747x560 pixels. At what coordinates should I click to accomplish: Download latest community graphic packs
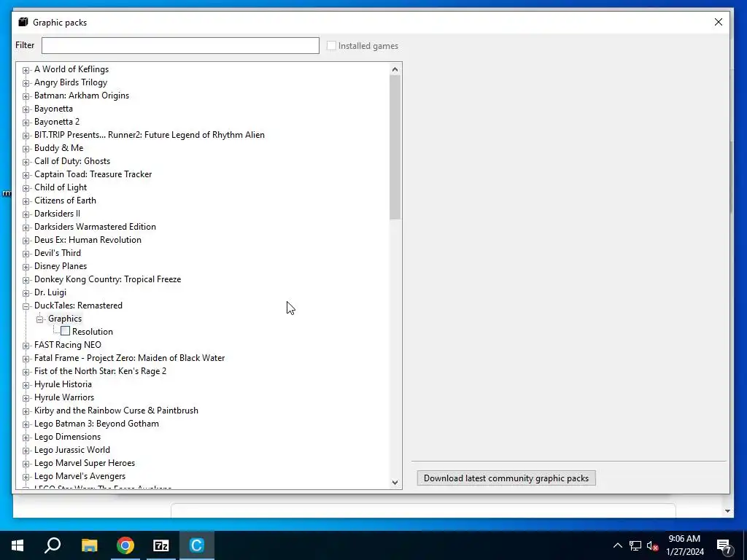pyautogui.click(x=506, y=478)
